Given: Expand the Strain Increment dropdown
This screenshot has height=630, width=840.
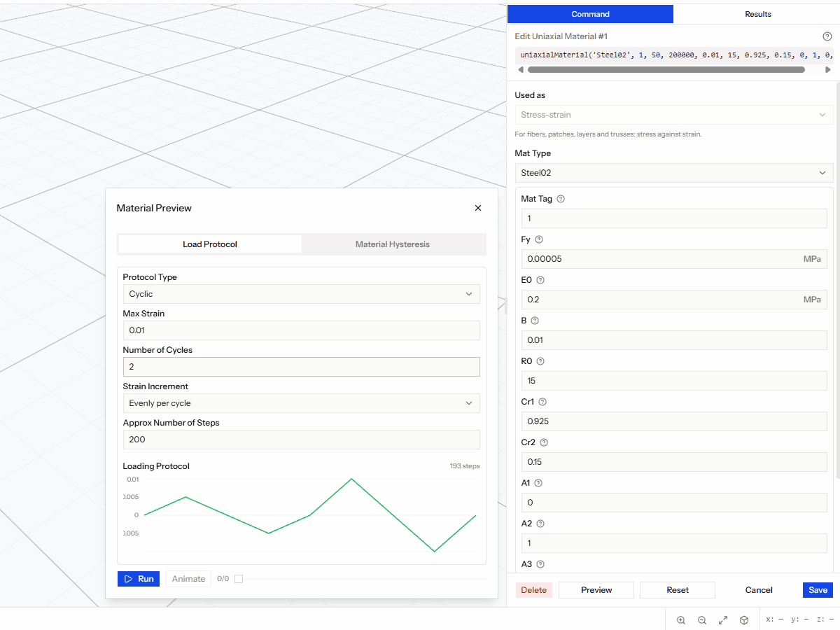Looking at the screenshot, I should (x=301, y=403).
